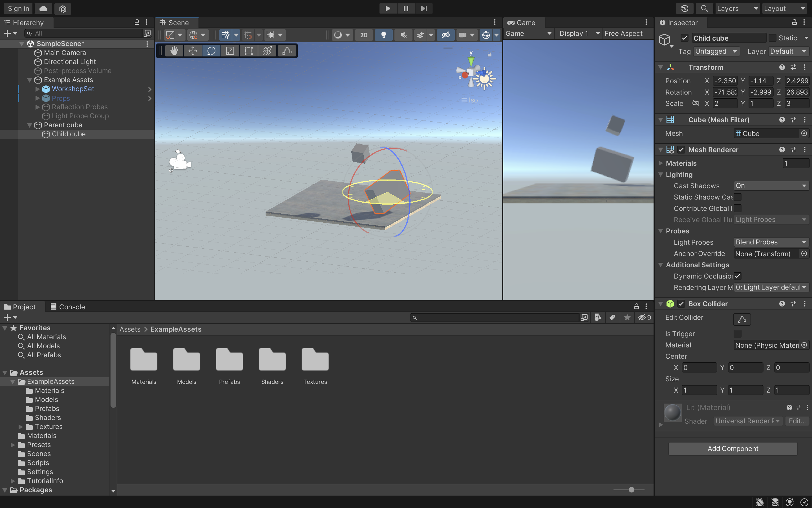
Task: Click the Step frame button
Action: click(x=424, y=8)
